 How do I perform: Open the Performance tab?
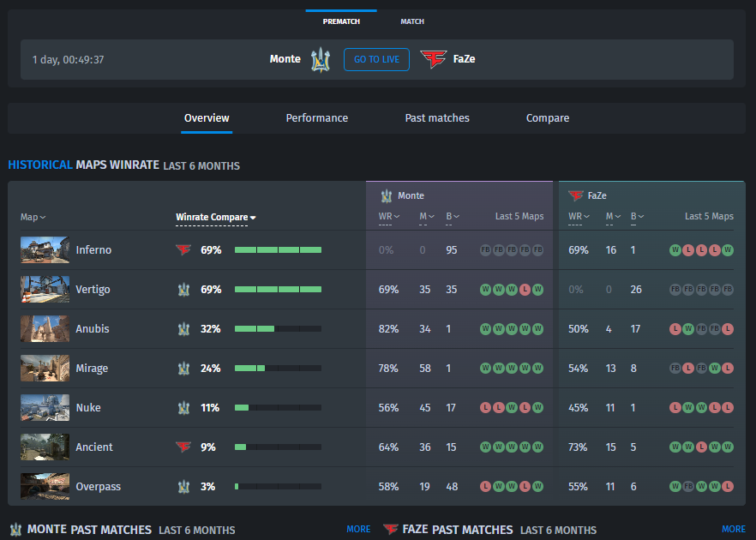(317, 118)
